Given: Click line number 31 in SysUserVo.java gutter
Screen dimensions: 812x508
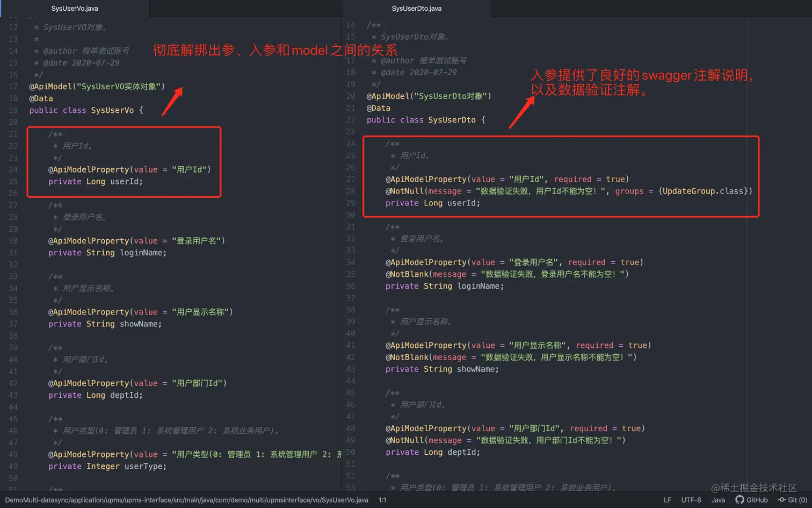Looking at the screenshot, I should (x=13, y=253).
